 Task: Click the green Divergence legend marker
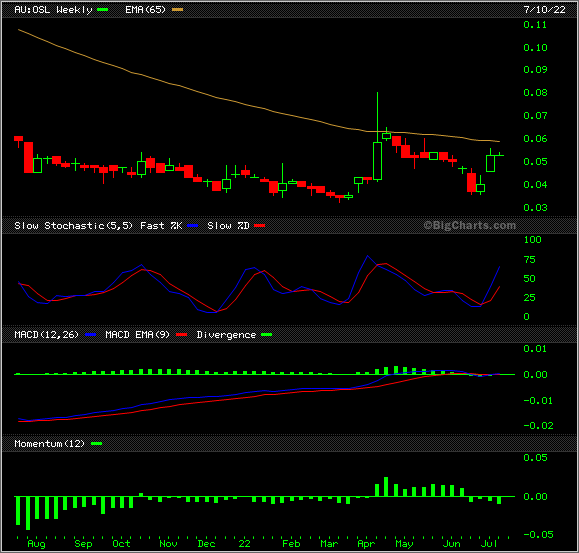click(x=267, y=334)
